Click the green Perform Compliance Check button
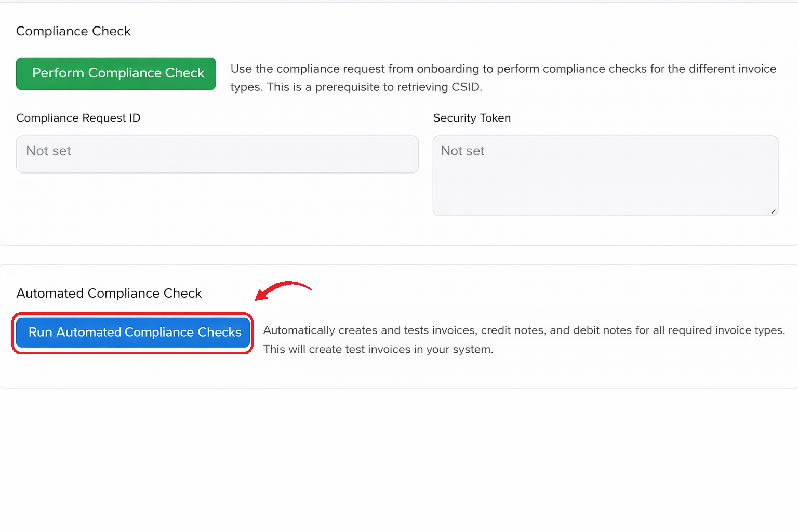 pos(116,74)
